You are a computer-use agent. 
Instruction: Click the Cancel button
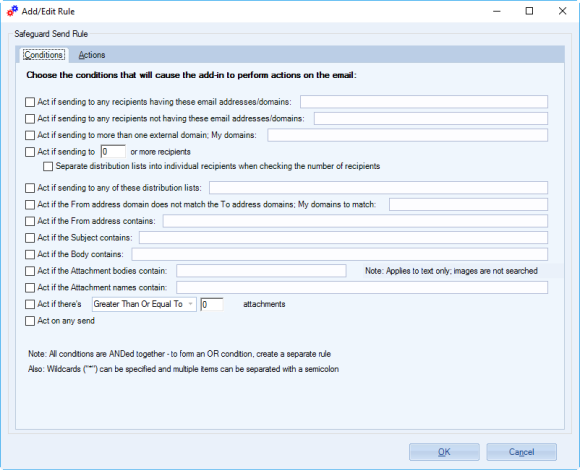coord(521,452)
